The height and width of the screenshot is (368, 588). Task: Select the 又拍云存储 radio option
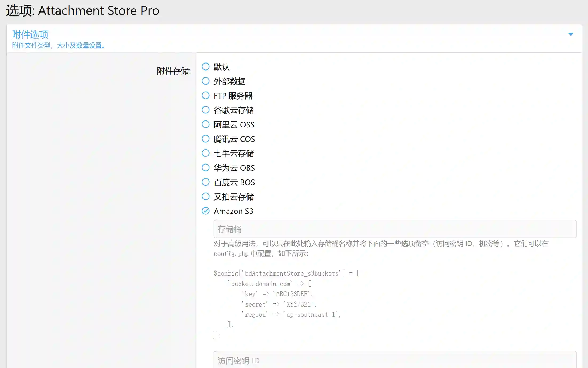tap(205, 196)
